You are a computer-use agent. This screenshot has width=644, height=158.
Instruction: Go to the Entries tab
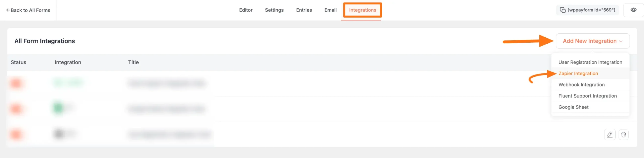pos(304,10)
